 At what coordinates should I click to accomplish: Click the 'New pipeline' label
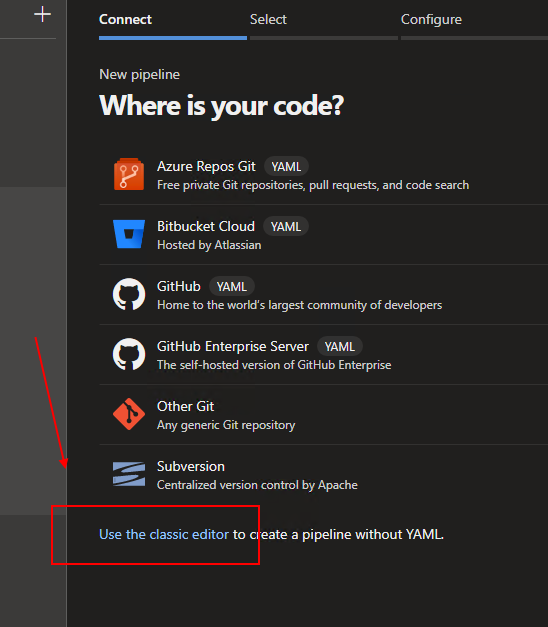tap(140, 74)
